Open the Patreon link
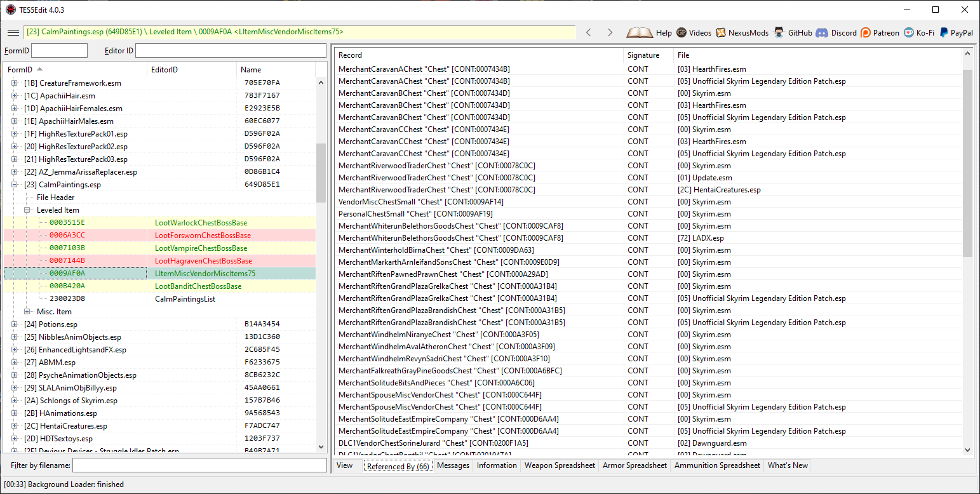The height and width of the screenshot is (494, 980). [x=880, y=32]
